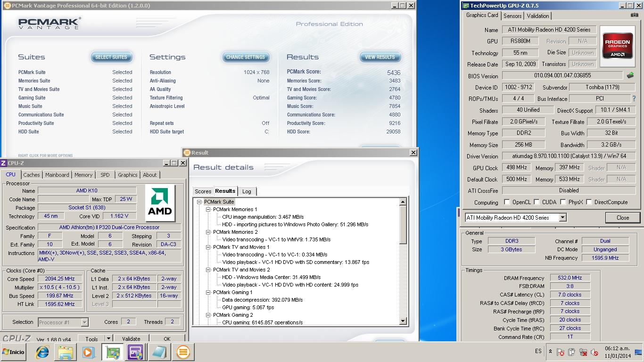Click the Inicio start button

[x=14, y=352]
